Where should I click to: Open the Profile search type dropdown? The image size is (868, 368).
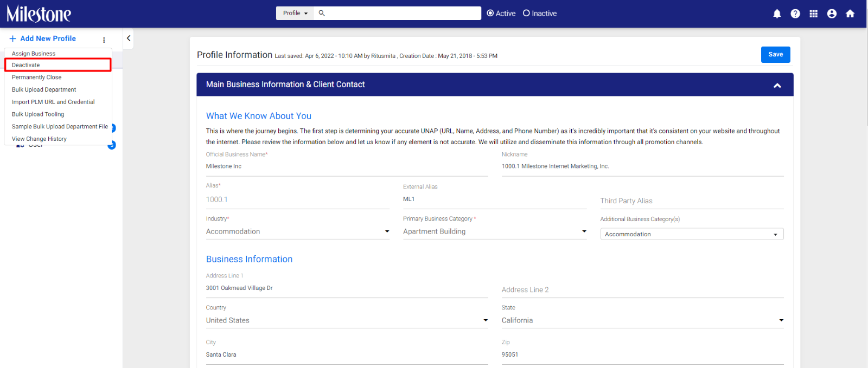pyautogui.click(x=295, y=13)
